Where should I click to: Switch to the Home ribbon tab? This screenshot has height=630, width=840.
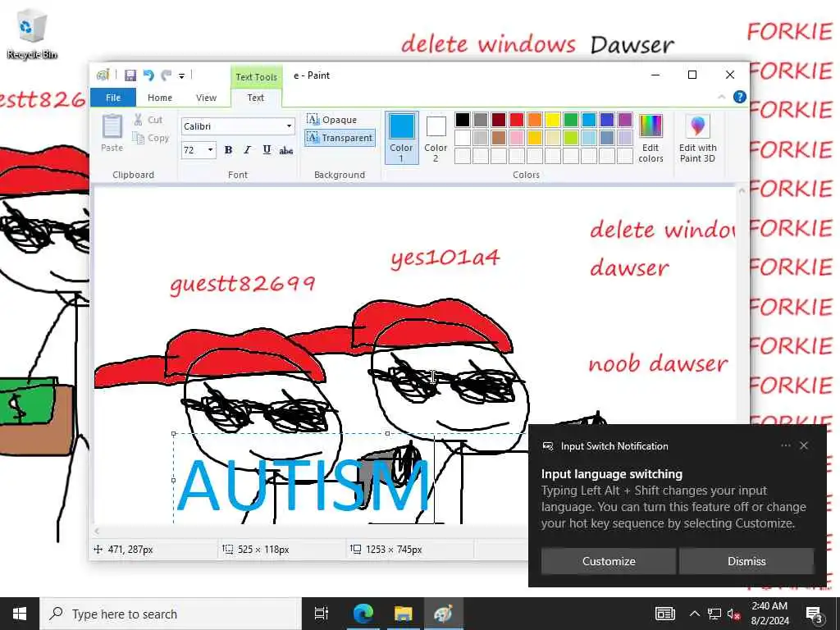(x=160, y=98)
